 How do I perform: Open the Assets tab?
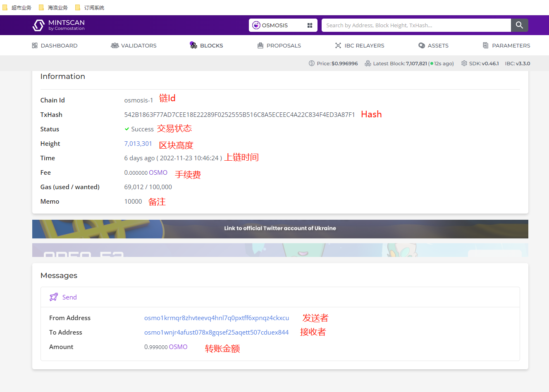pos(433,45)
